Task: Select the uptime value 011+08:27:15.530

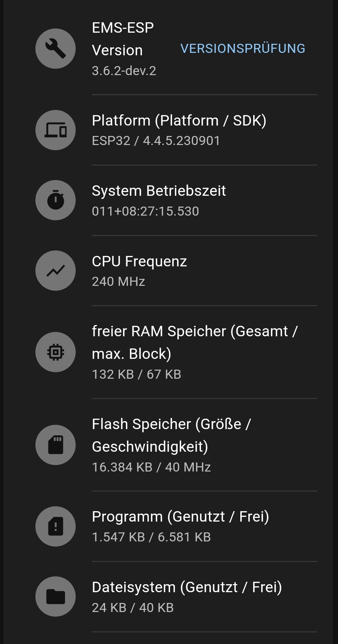Action: point(145,211)
